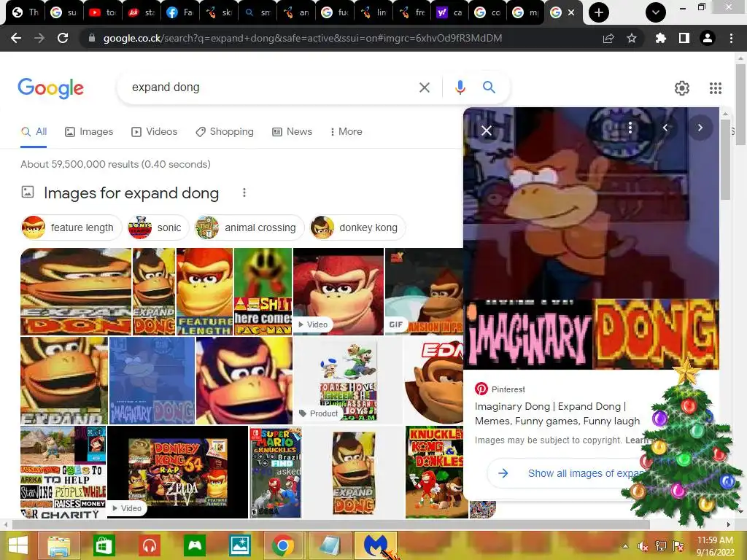Open the Luigi and Toad Product thumbnail
Image resolution: width=747 pixels, height=560 pixels.
point(348,381)
